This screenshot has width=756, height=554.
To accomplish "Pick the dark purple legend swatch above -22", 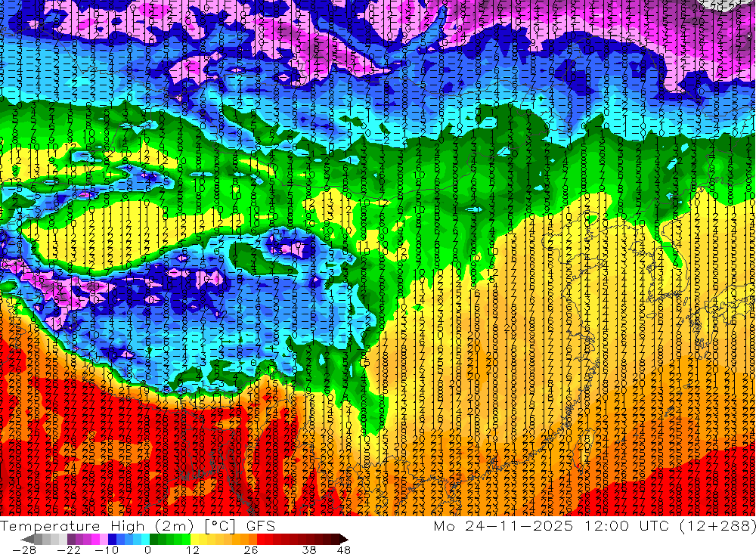I will coord(71,539).
